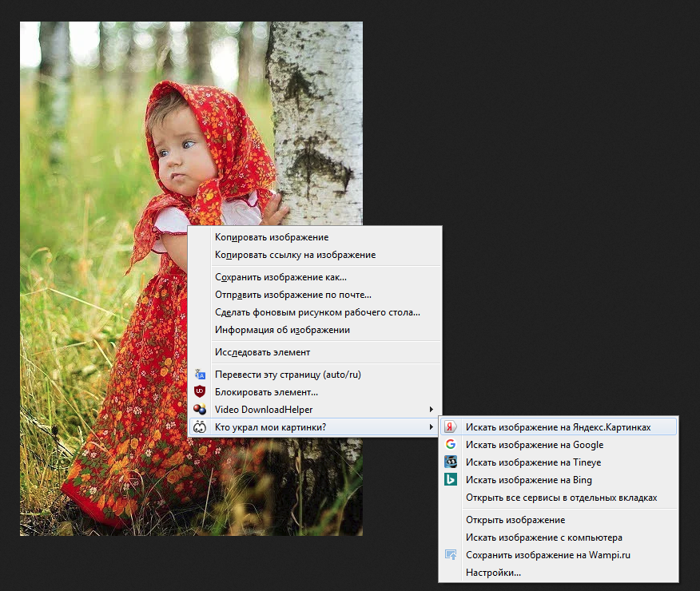Viewport: 700px width, 591px height.
Task: Select 'Блокировать элемент…' entry
Action: [315, 391]
